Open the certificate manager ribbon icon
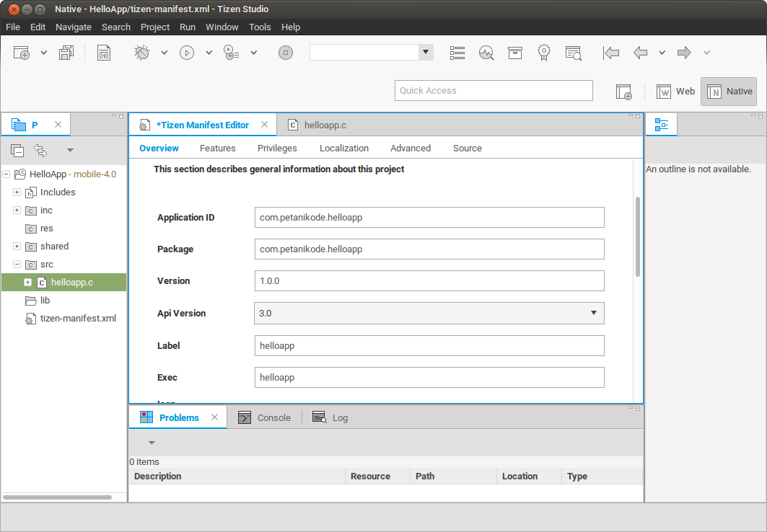The width and height of the screenshot is (767, 532). point(544,53)
